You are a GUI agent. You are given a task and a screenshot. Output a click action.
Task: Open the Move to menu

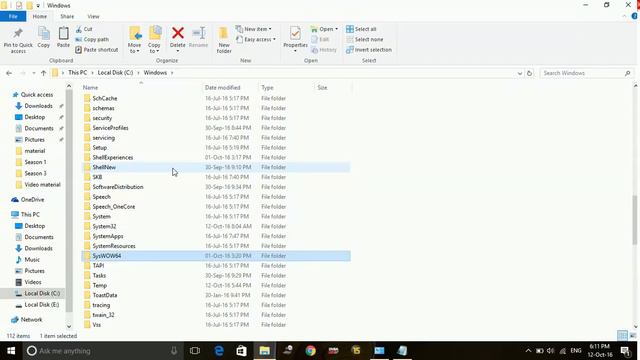[x=134, y=40]
